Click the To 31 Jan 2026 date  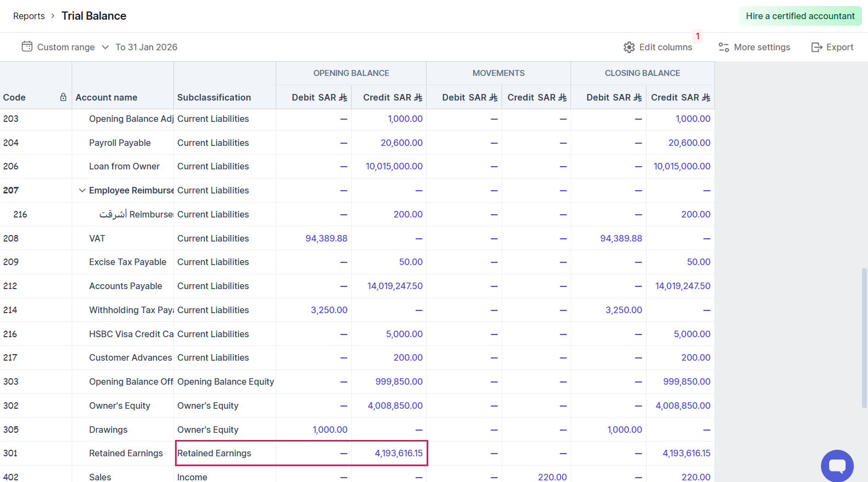[x=147, y=47]
